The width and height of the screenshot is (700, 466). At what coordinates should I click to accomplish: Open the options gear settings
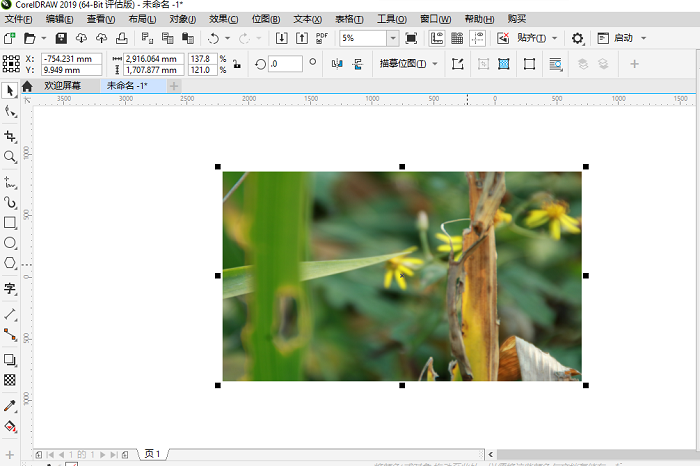coord(577,38)
